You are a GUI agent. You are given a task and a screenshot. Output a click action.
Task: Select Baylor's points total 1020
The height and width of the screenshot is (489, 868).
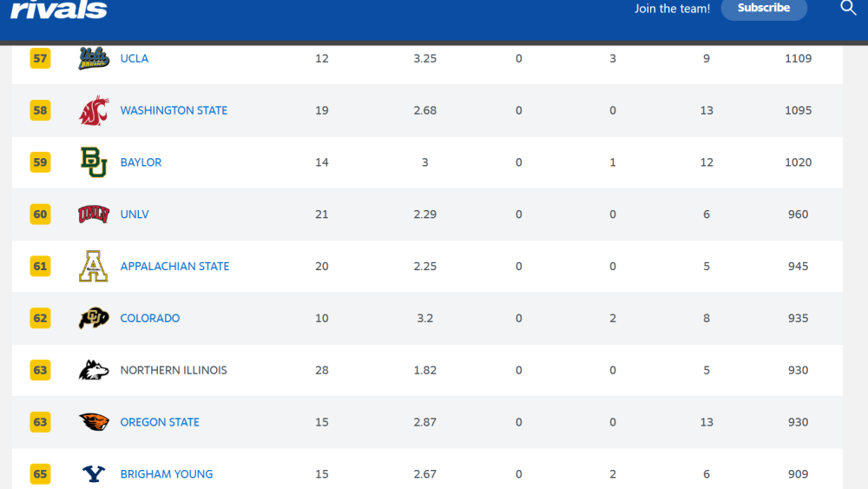tap(799, 162)
